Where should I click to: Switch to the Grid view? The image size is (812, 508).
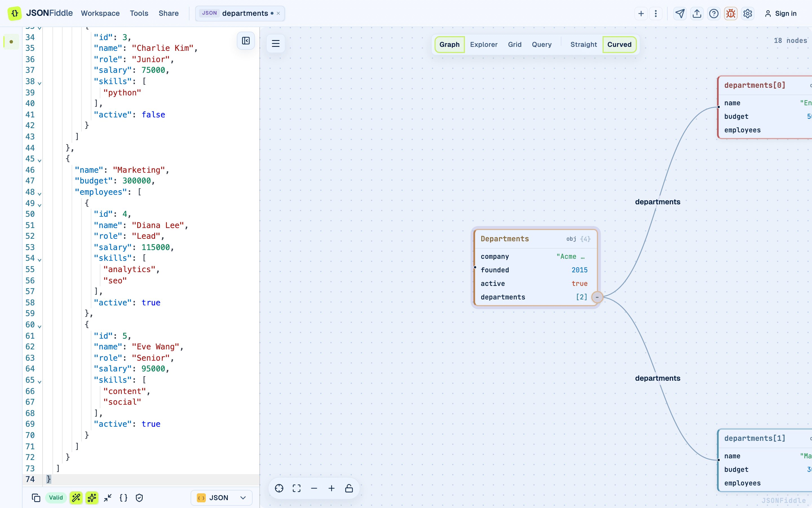[514, 44]
